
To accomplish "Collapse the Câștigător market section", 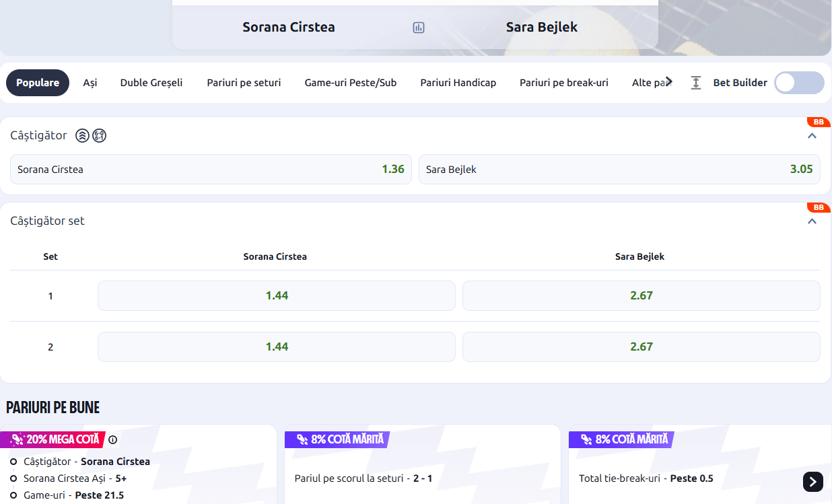I will (812, 136).
